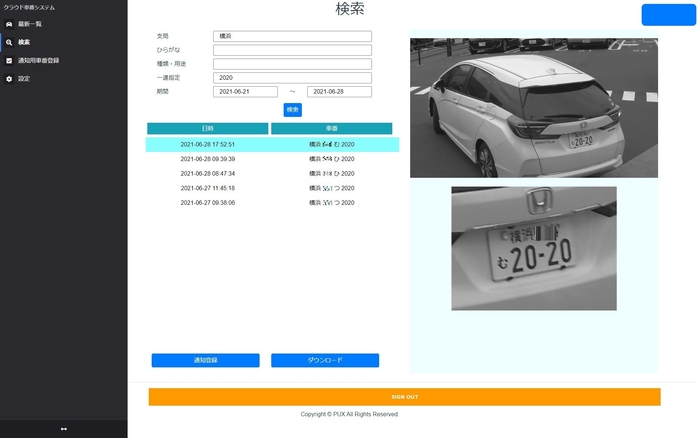Open the start date field 2021-06-21
This screenshot has height=438, width=700.
(245, 92)
